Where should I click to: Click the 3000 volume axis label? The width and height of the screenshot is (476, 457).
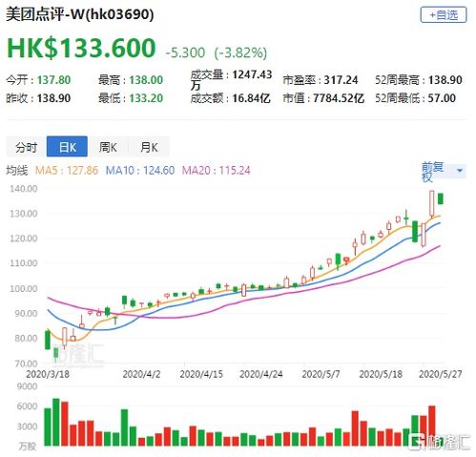click(x=27, y=426)
